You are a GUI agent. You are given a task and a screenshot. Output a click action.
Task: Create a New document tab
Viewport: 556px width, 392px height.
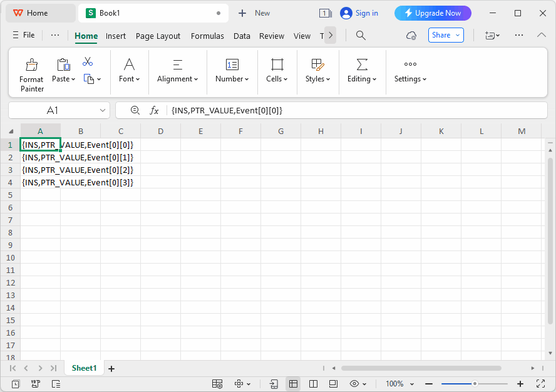click(254, 13)
